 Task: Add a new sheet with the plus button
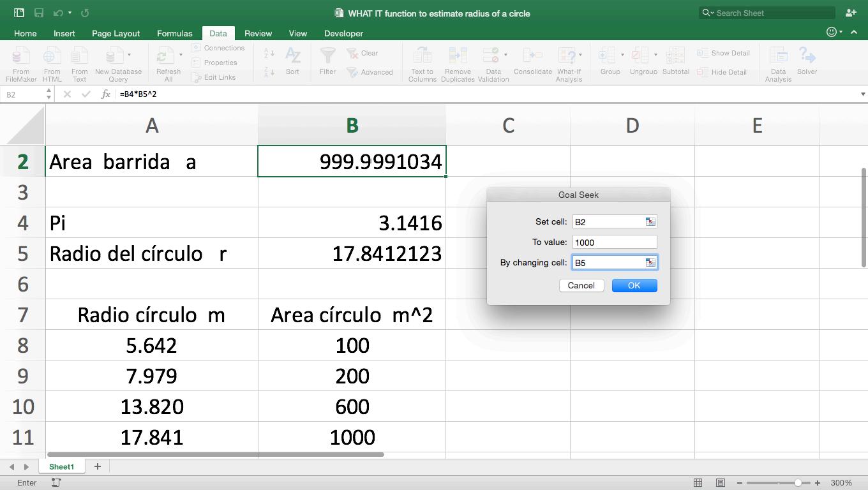click(98, 466)
